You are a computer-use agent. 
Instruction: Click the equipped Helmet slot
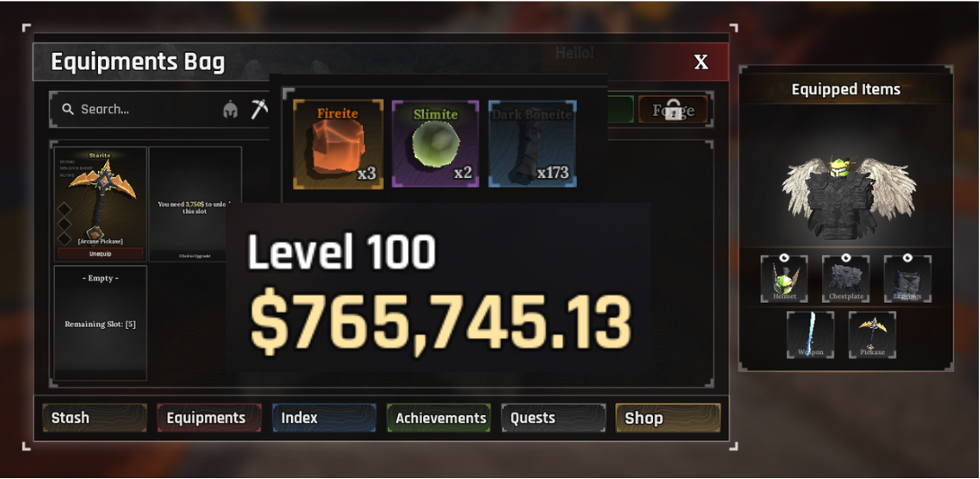[784, 279]
